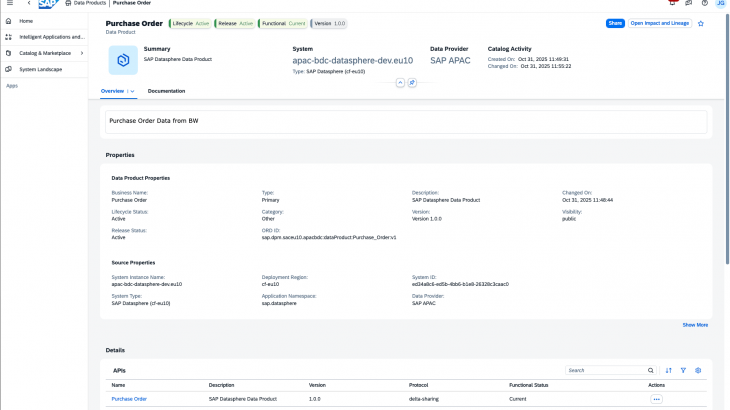Click the SAP APAC data provider heading

pyautogui.click(x=450, y=60)
